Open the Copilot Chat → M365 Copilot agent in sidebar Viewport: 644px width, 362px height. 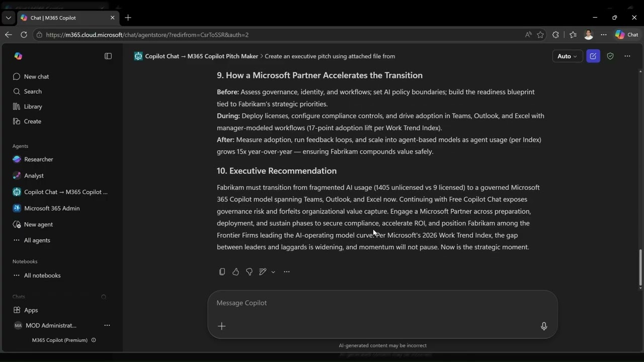(x=61, y=192)
